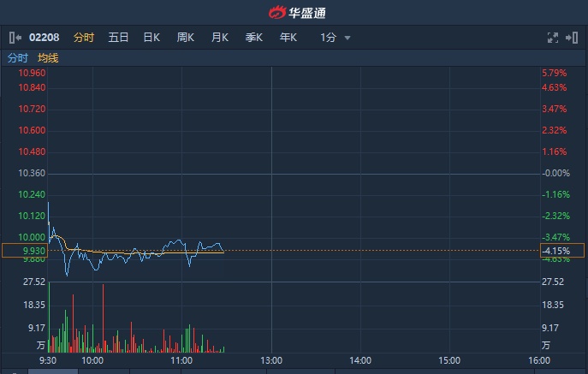Screen dimensions: 588x374
Task: Click the 02208 stock code label
Action: coord(44,38)
